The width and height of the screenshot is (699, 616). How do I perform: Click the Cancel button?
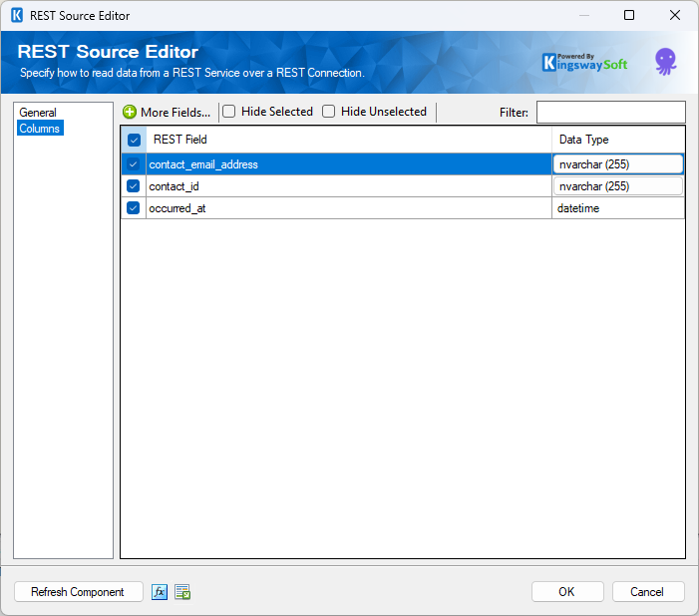click(648, 592)
